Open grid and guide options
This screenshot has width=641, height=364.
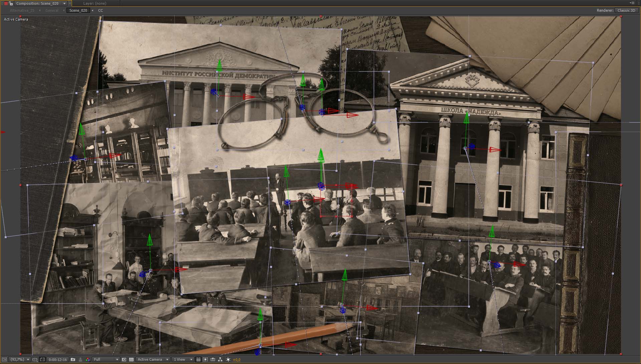[35, 359]
